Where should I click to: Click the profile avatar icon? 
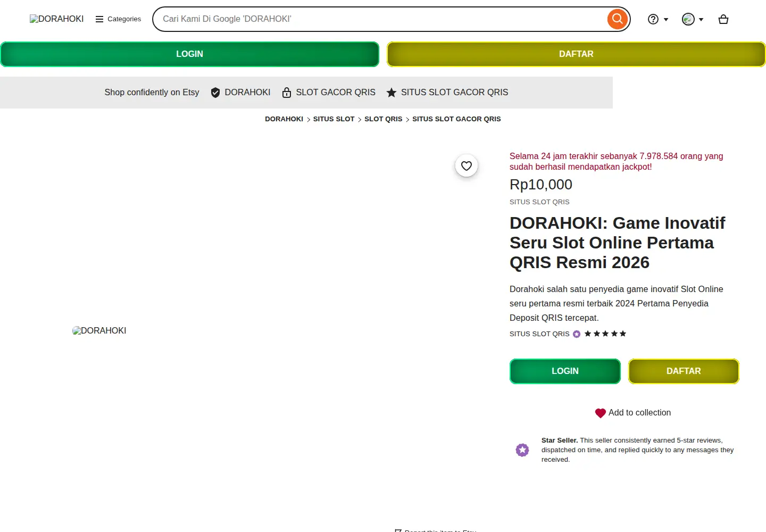coord(688,19)
